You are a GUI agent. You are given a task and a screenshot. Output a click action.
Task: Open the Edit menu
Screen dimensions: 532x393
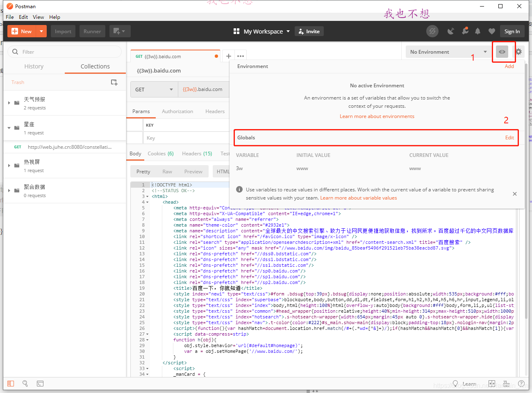point(23,17)
